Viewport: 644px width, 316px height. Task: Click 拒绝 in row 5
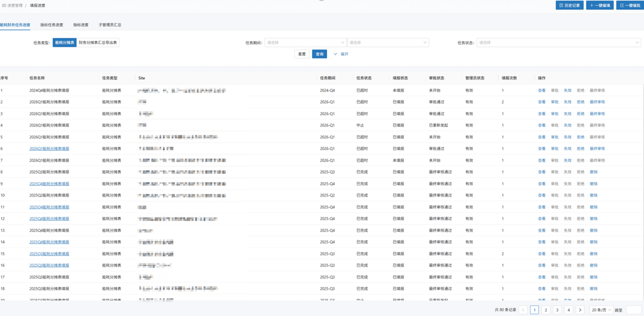tap(580, 137)
